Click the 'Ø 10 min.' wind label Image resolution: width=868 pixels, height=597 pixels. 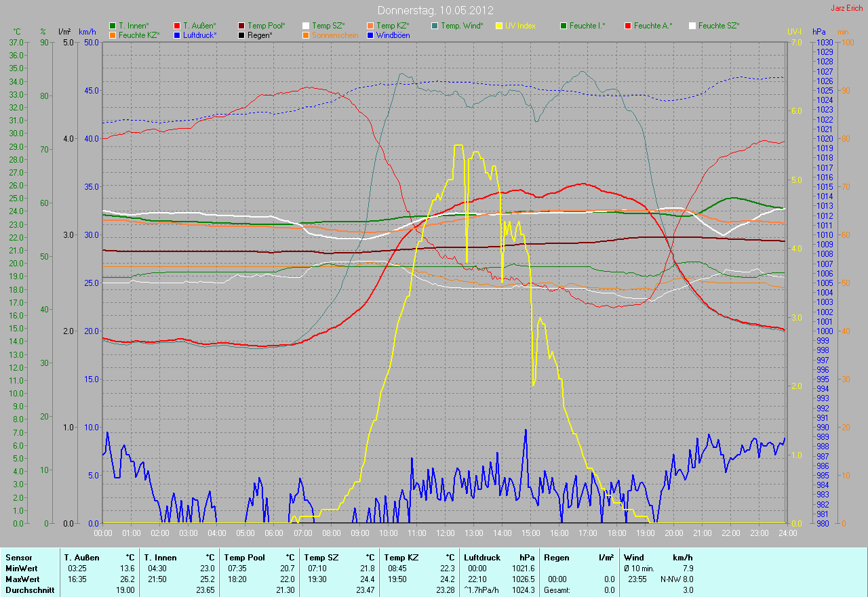pos(639,569)
